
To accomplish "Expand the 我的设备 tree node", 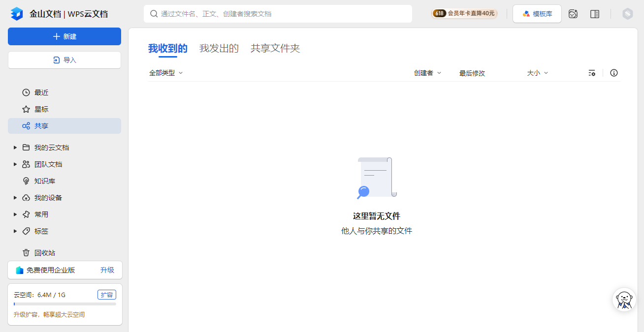I will (x=15, y=198).
